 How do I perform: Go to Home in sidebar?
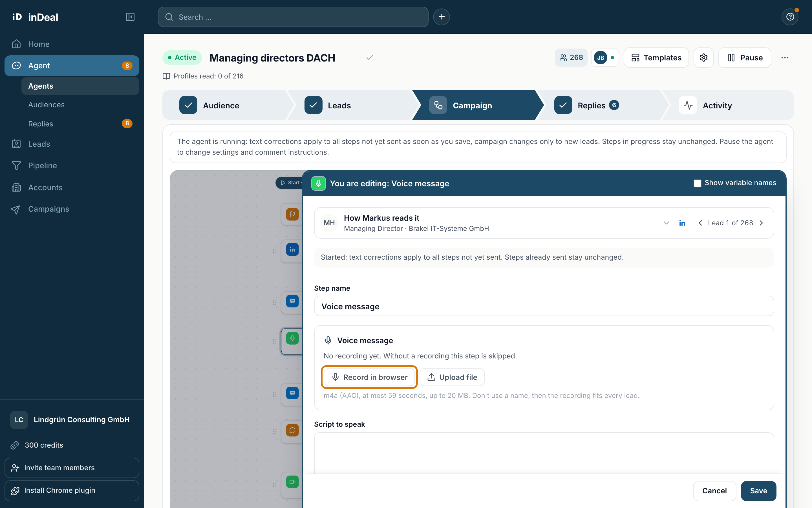[72, 44]
